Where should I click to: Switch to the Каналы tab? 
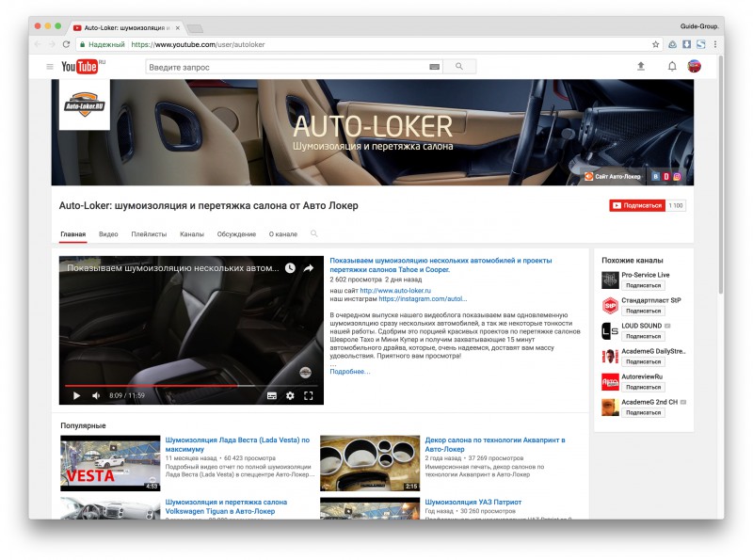coord(192,234)
